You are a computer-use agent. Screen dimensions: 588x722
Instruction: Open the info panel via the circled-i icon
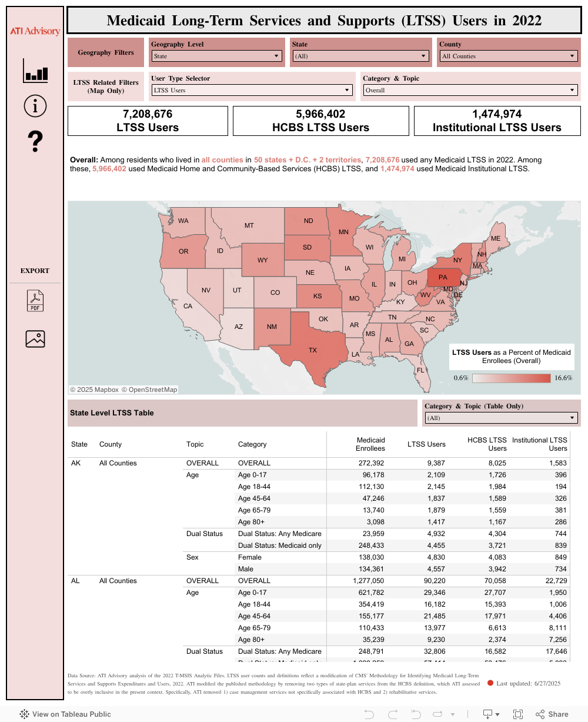[x=35, y=106]
